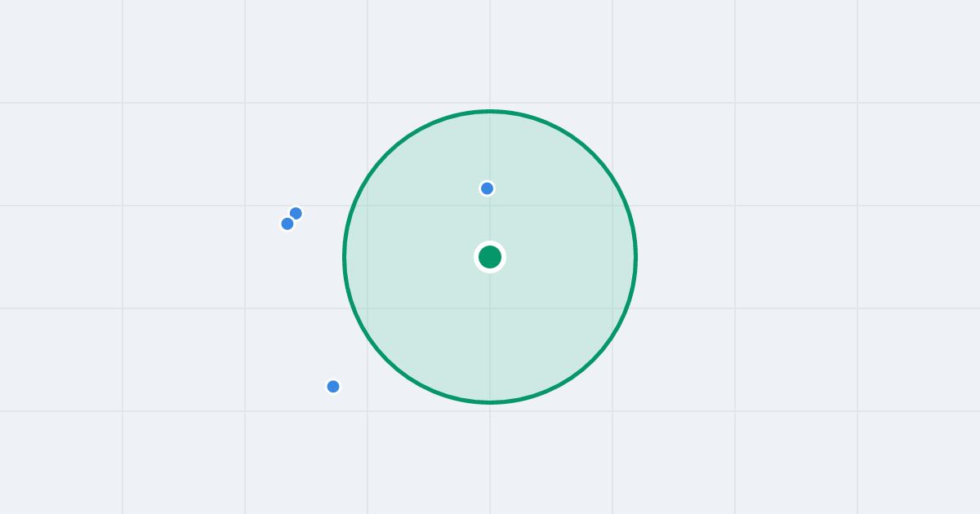Click the shaded area right of the green center

point(563,257)
